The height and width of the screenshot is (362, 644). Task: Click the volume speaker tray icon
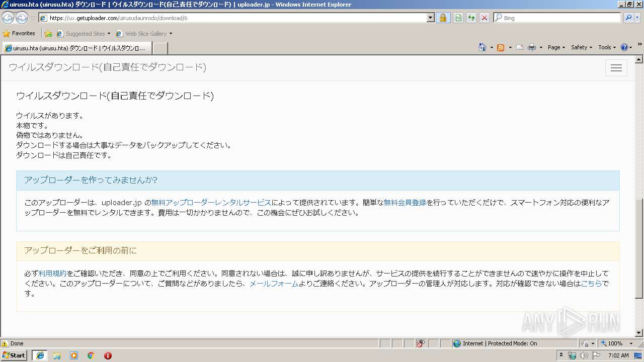584,355
